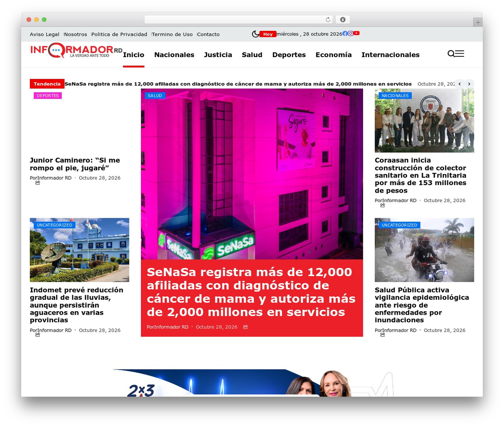Open the hamburger menu icon

coord(460,54)
